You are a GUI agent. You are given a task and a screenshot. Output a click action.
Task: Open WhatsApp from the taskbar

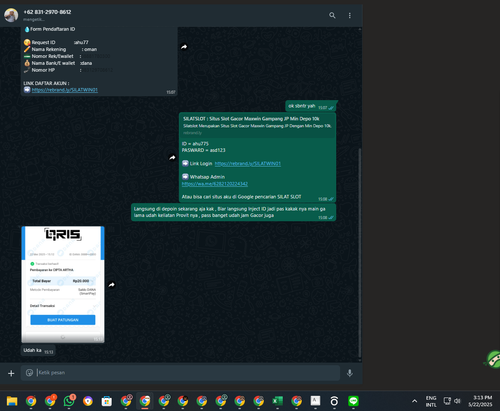coord(69,401)
